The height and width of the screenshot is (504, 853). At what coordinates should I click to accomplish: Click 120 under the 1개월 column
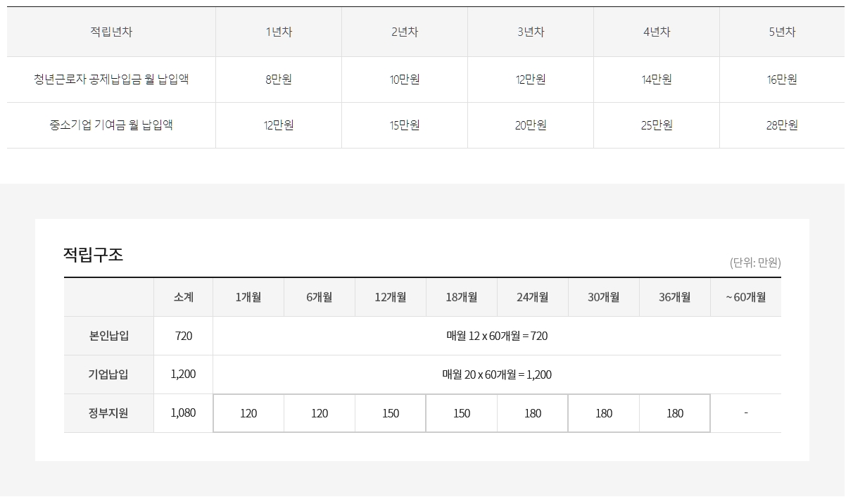point(248,413)
